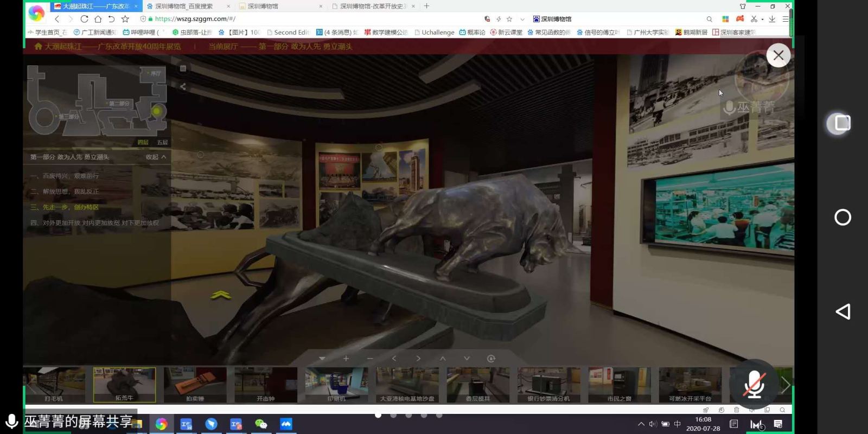Show next thumbnails with right arrow
Image resolution: width=868 pixels, height=434 pixels.
point(786,385)
